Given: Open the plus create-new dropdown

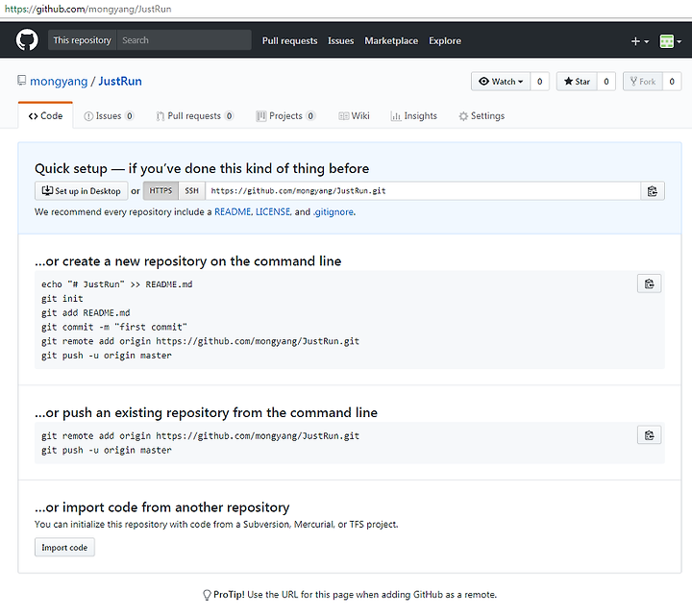Looking at the screenshot, I should pos(639,41).
